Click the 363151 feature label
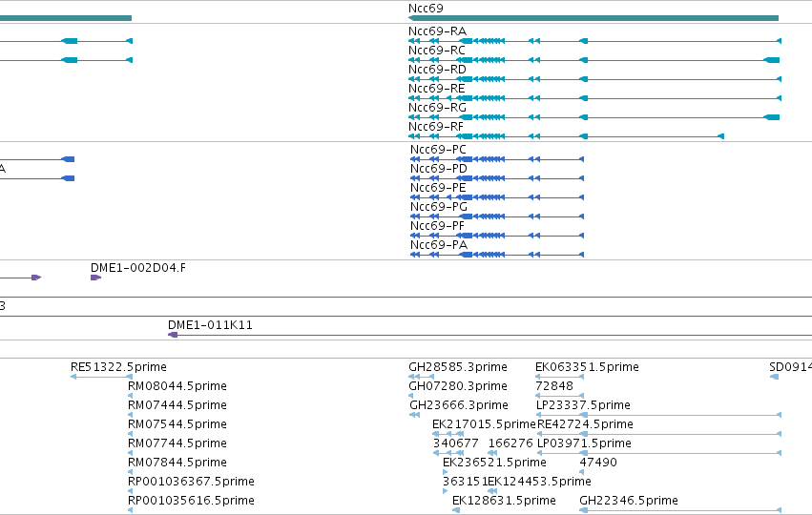812x515 pixels. 465,482
